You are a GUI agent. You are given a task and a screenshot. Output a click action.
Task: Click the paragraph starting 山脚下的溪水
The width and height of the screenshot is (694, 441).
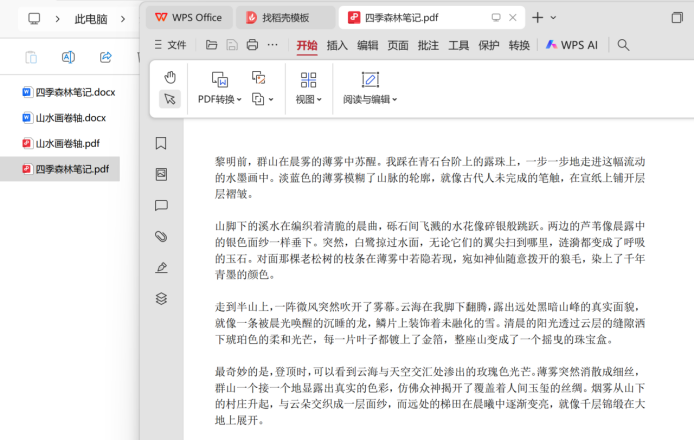(430, 250)
